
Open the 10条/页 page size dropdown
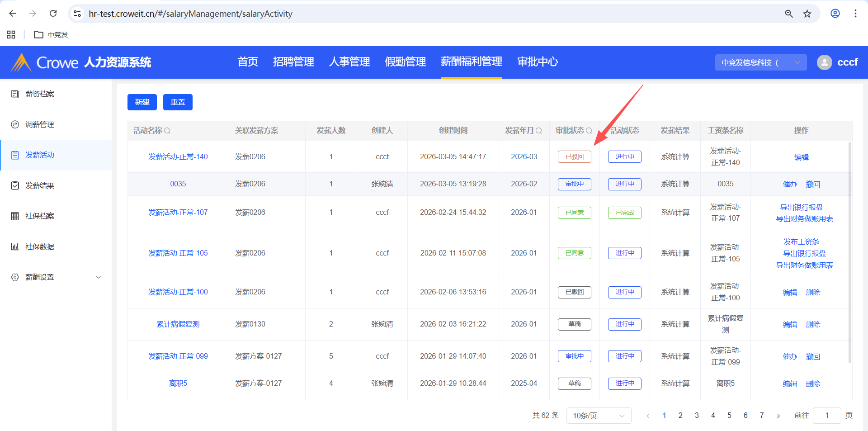point(598,416)
